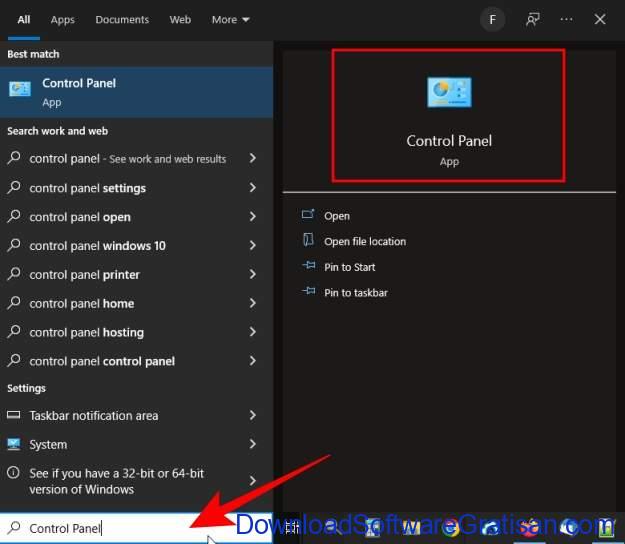
Task: Click the Taskbar notification area settings icon
Action: [x=14, y=415]
